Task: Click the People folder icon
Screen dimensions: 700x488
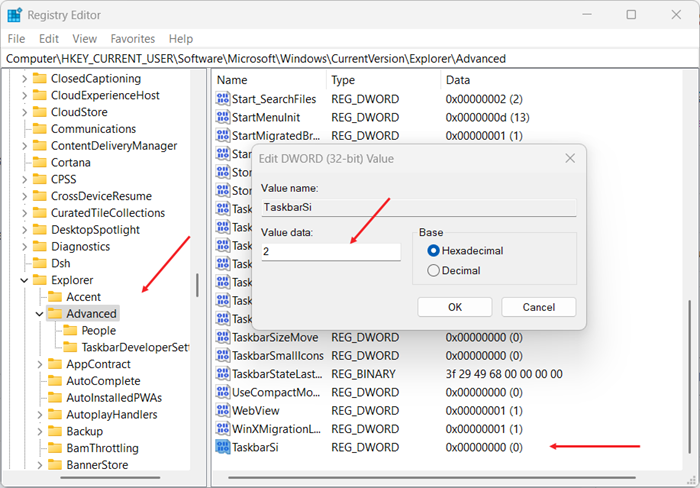Action: click(x=70, y=330)
